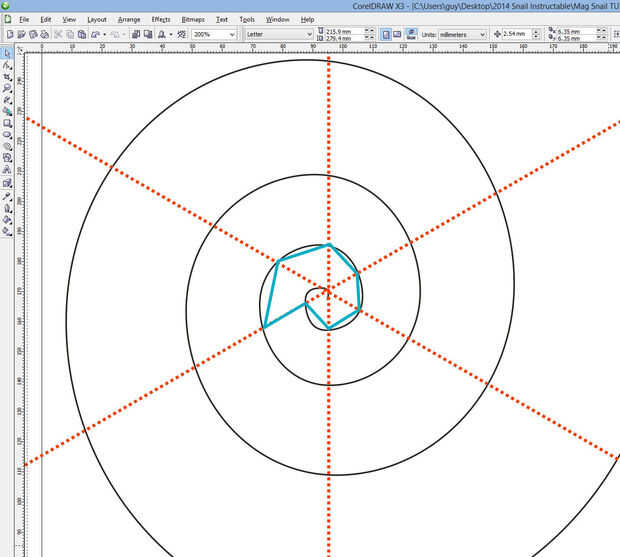620x557 pixels.
Task: Open the Letter paper size dropdown
Action: point(309,34)
